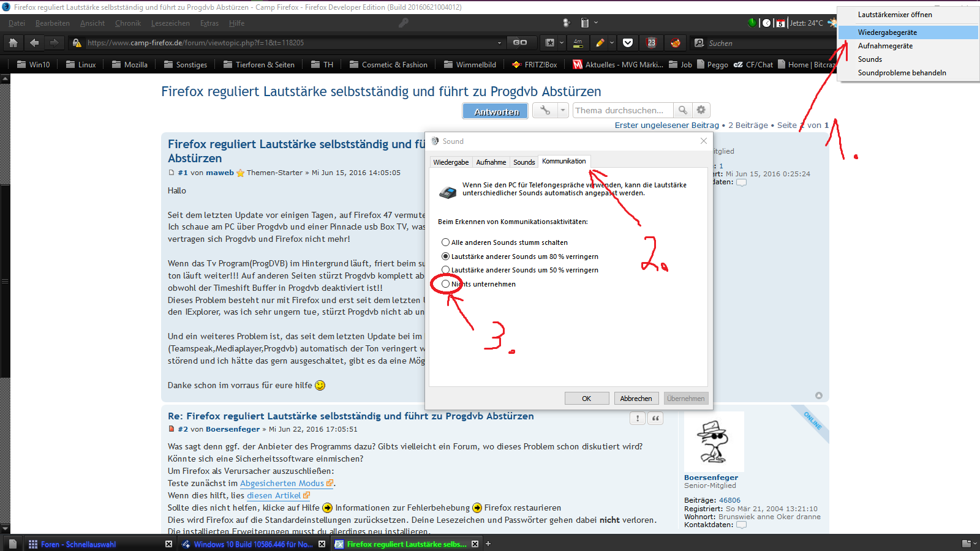Screen dimensions: 980x551
Task: Open advanced search gear icon in forum
Action: point(701,110)
